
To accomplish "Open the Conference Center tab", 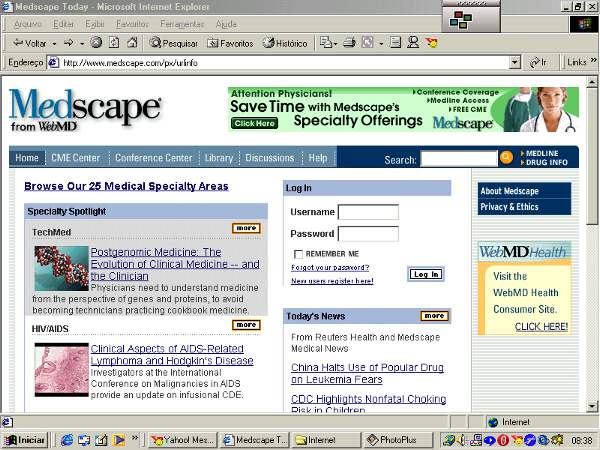I will [x=153, y=158].
